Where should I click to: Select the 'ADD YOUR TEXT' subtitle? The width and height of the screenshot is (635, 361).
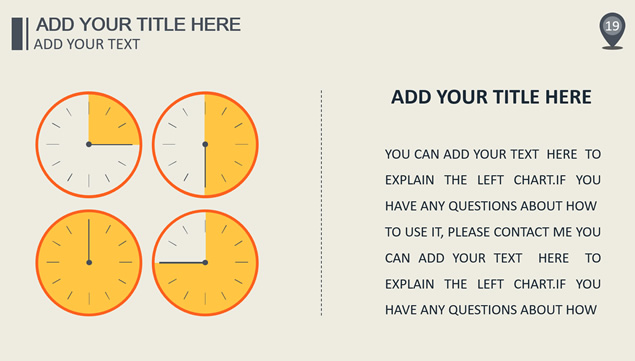coord(87,44)
